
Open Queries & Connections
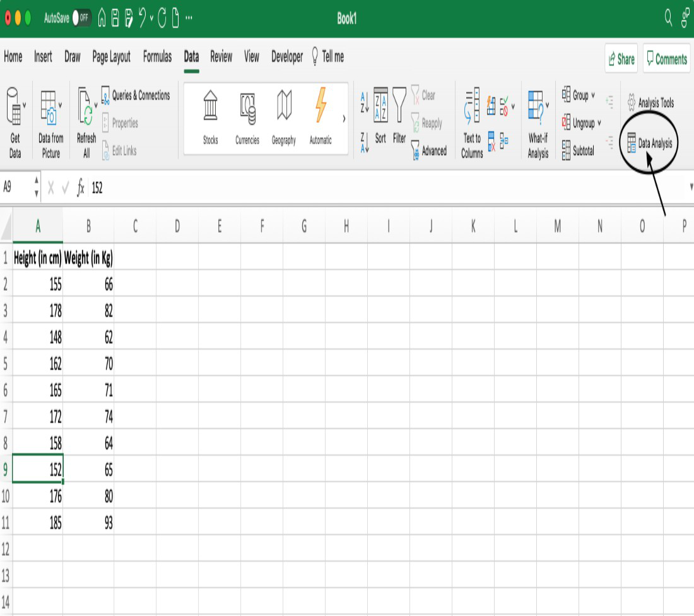[x=136, y=95]
